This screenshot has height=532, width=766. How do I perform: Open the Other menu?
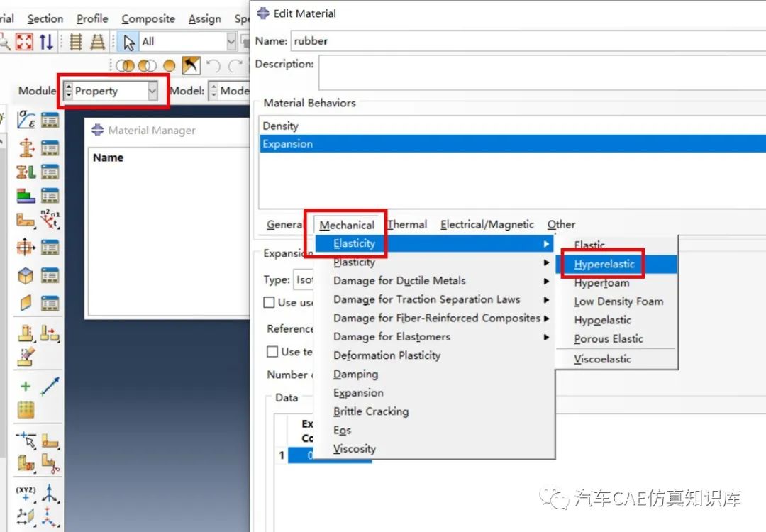(561, 224)
